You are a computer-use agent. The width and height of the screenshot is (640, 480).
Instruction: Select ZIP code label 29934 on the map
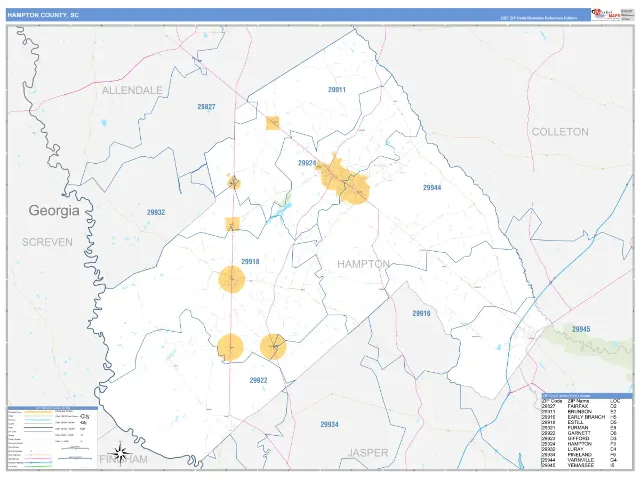[329, 424]
